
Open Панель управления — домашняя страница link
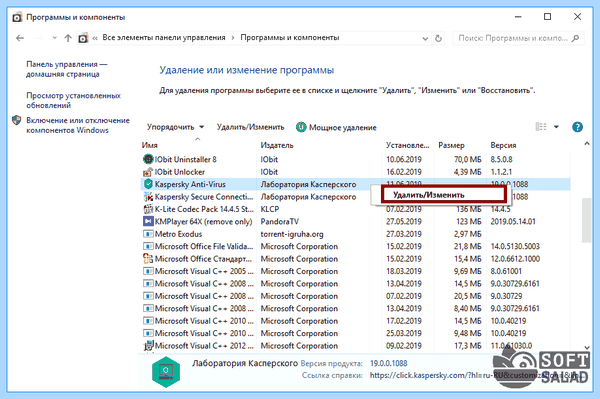[x=67, y=69]
